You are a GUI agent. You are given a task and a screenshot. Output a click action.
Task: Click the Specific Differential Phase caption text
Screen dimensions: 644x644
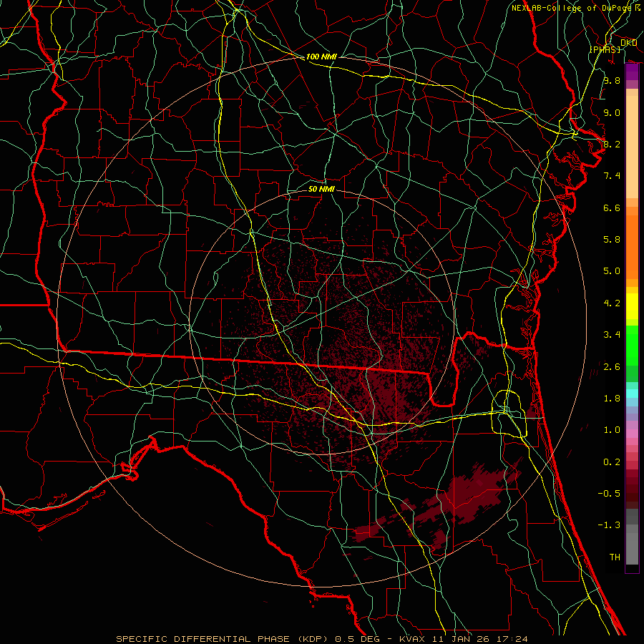322,638
